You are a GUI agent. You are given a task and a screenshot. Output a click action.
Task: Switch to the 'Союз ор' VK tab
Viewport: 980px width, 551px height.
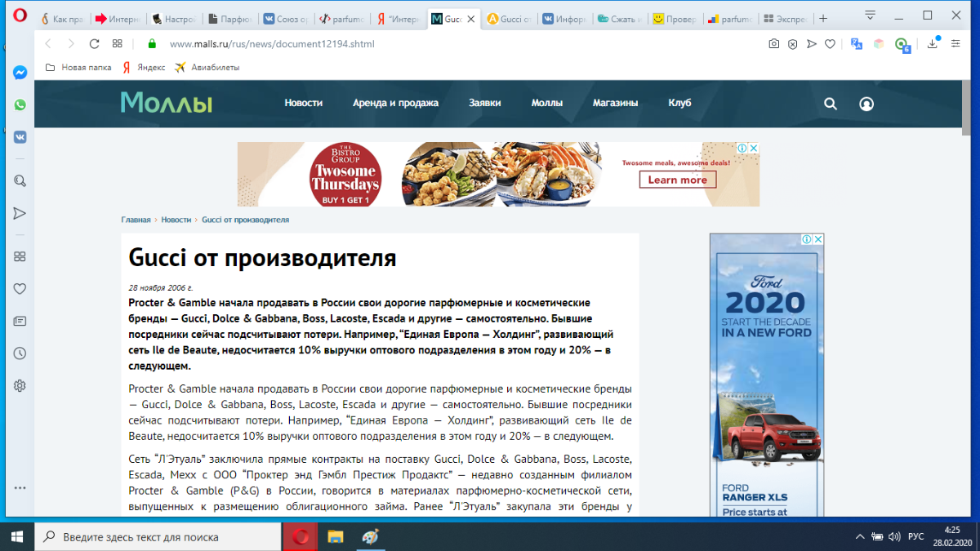pyautogui.click(x=285, y=19)
